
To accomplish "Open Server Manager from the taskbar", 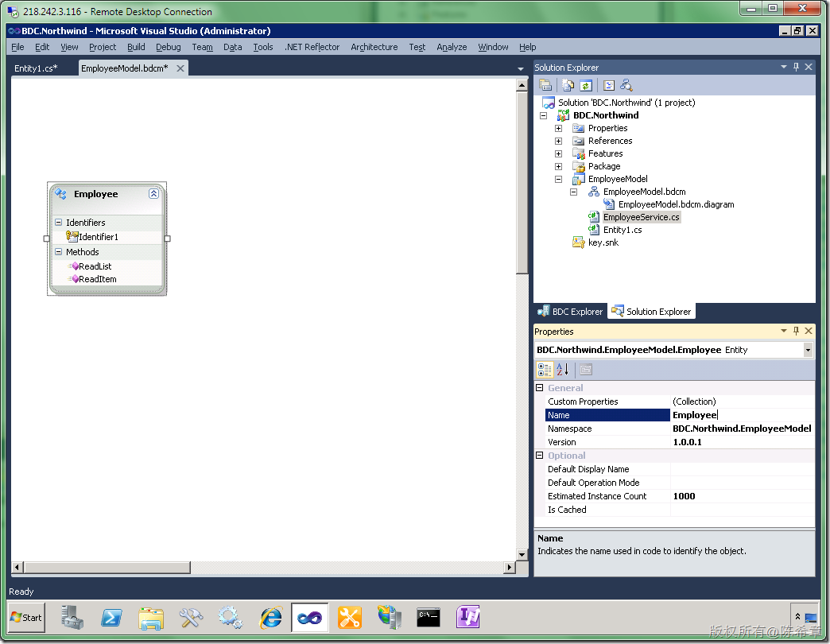I will 72,618.
